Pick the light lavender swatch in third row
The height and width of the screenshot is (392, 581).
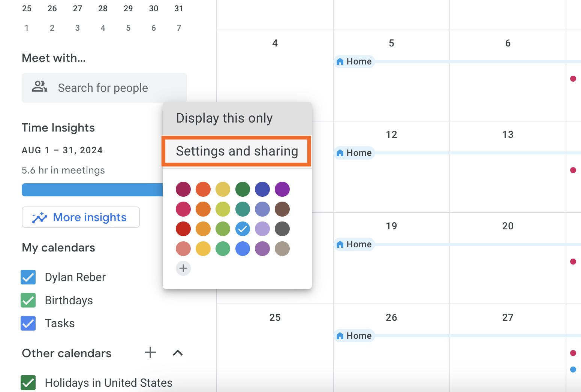262,229
